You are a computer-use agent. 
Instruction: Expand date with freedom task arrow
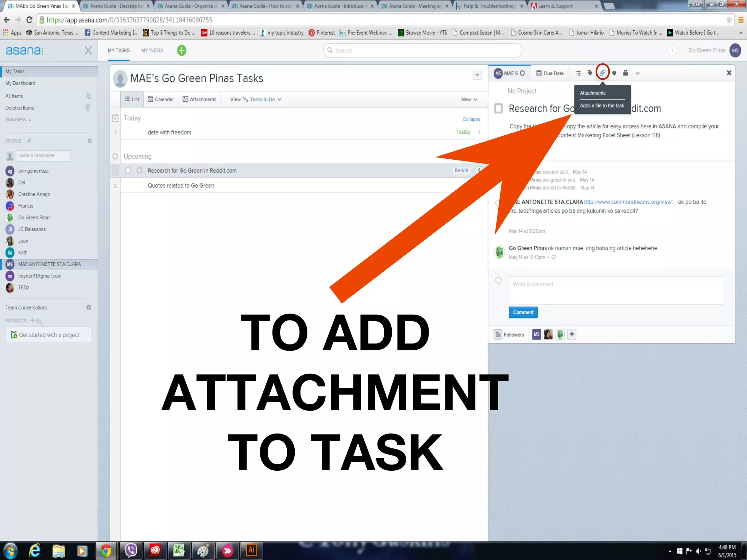tap(479, 132)
